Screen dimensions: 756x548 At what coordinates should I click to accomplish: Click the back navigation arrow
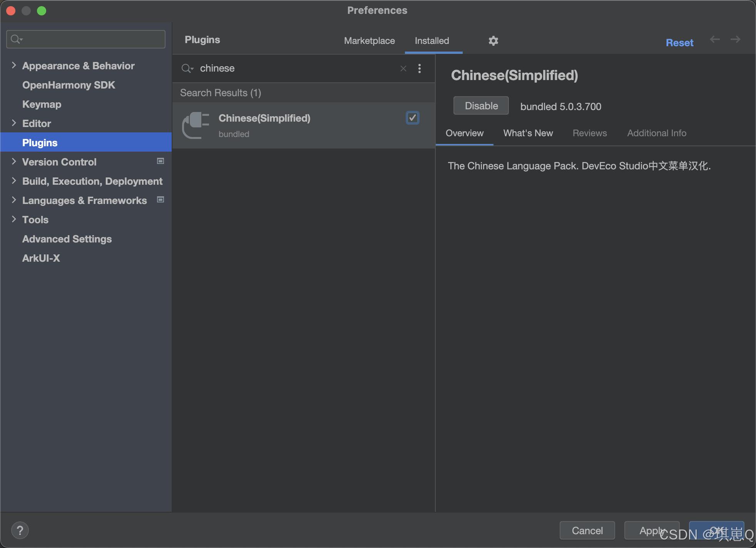tap(715, 39)
